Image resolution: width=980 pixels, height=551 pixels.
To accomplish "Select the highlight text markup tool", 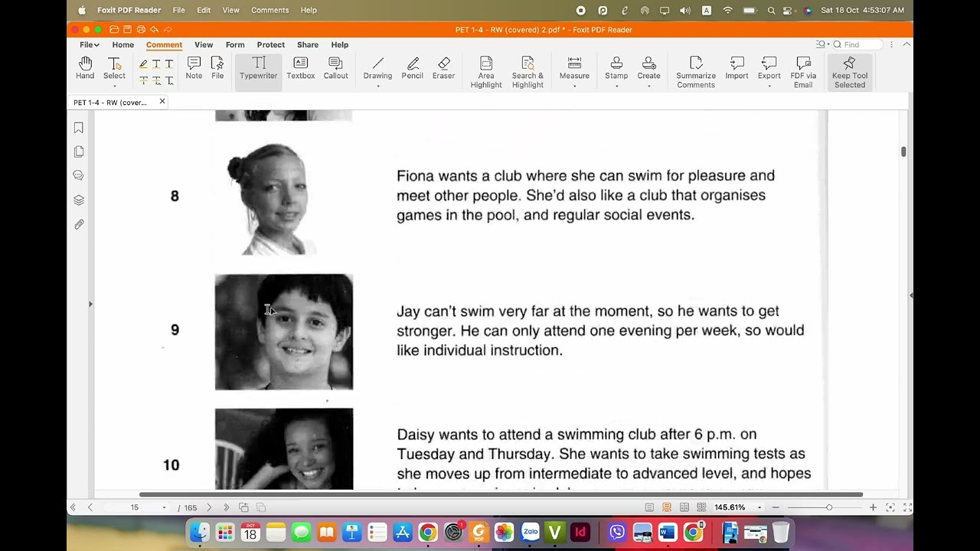I will 143,64.
